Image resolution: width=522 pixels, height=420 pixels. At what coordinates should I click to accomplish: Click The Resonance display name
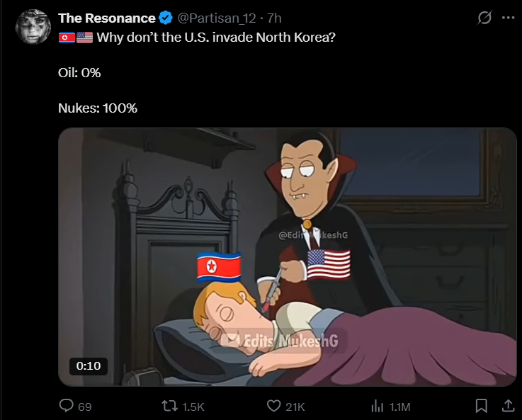tap(106, 18)
